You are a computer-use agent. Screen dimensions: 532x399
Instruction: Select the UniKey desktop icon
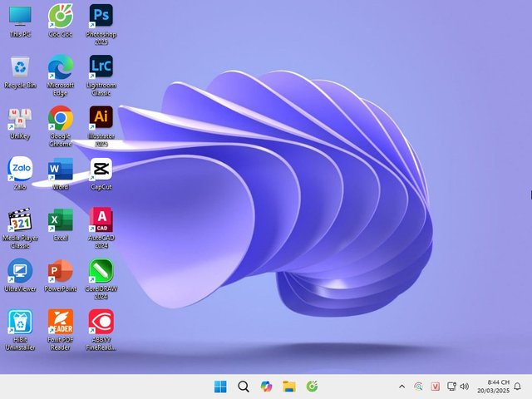pos(20,124)
